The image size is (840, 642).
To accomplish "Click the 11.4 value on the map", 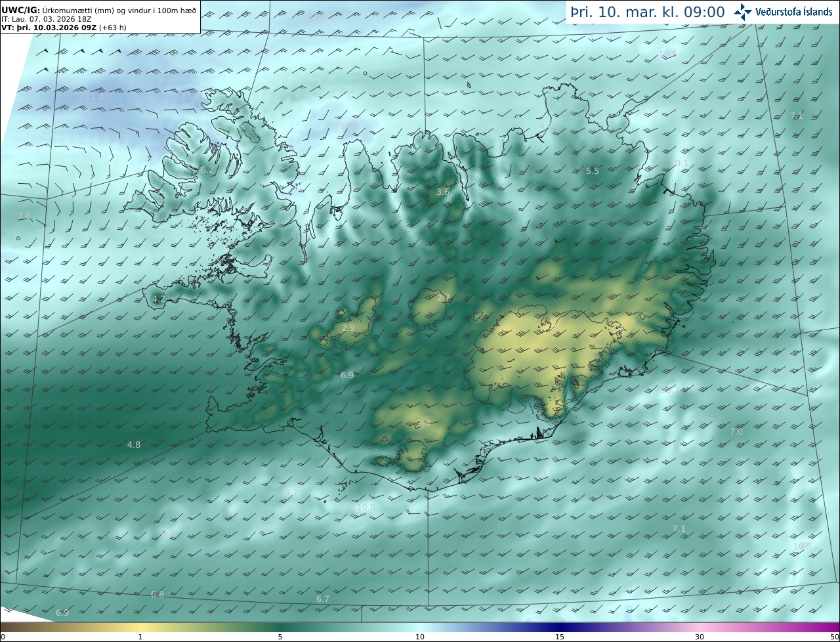I will (x=94, y=96).
